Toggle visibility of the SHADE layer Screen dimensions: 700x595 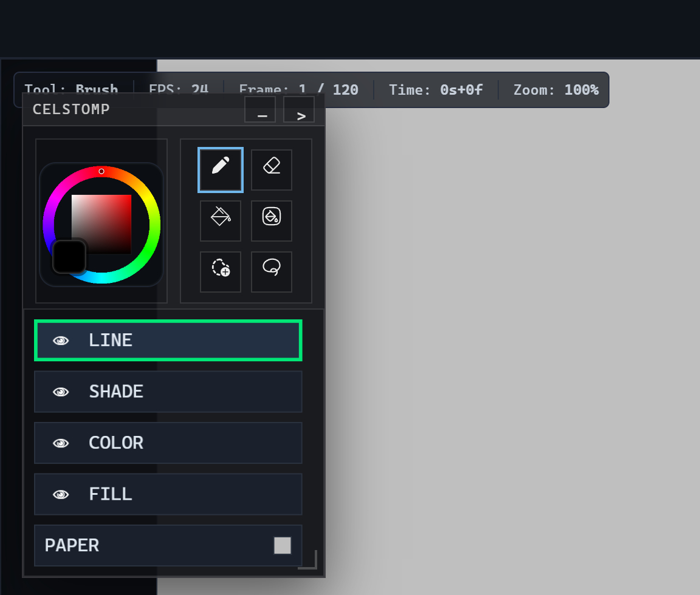pos(61,392)
